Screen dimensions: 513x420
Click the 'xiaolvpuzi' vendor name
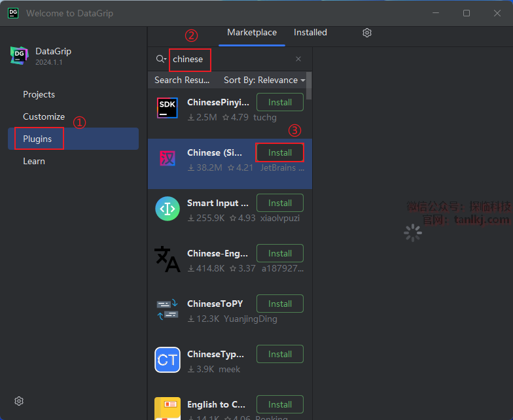tap(280, 219)
